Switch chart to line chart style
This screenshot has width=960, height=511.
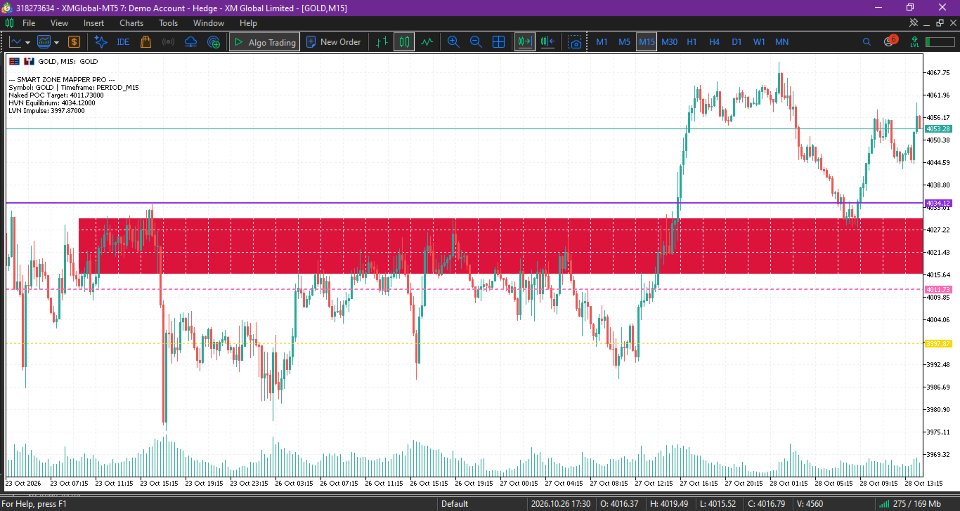(x=427, y=42)
